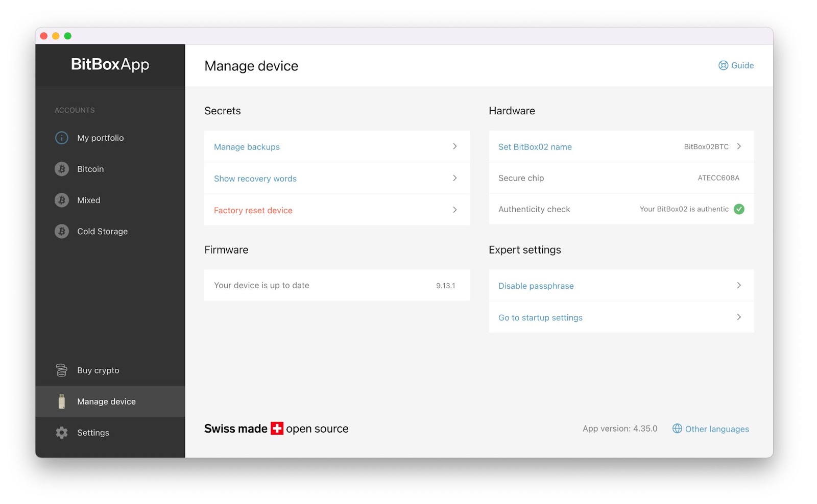This screenshot has height=504, width=817.
Task: Click the Swiss made text
Action: coord(236,429)
